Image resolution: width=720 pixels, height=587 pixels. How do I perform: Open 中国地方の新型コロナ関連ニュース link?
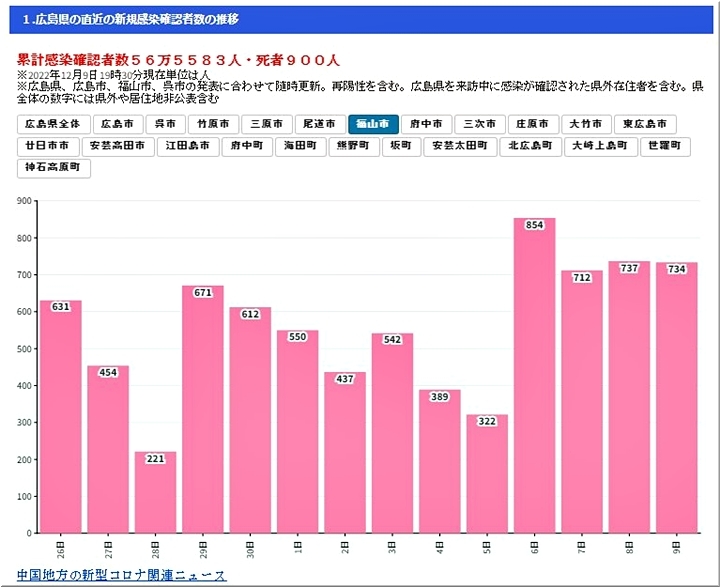tap(122, 576)
